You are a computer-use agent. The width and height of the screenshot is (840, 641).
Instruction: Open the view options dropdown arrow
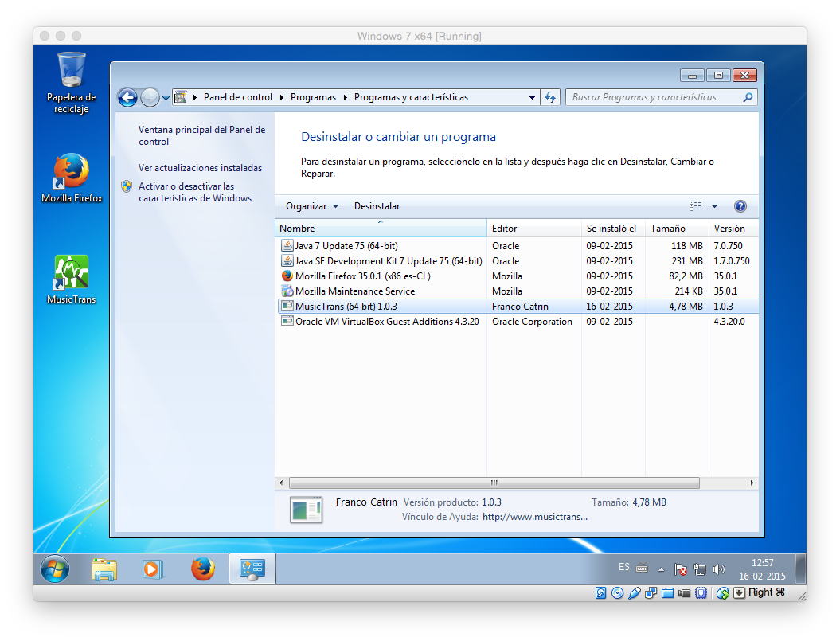tap(714, 206)
